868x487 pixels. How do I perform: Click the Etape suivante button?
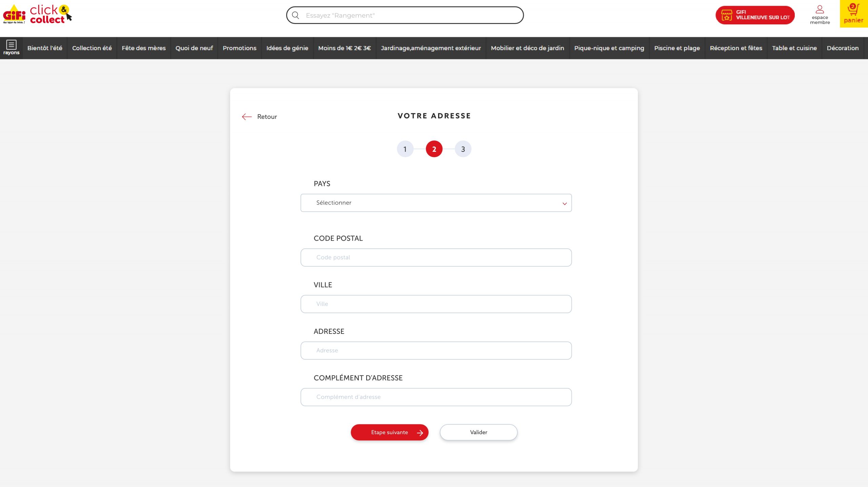(x=389, y=432)
